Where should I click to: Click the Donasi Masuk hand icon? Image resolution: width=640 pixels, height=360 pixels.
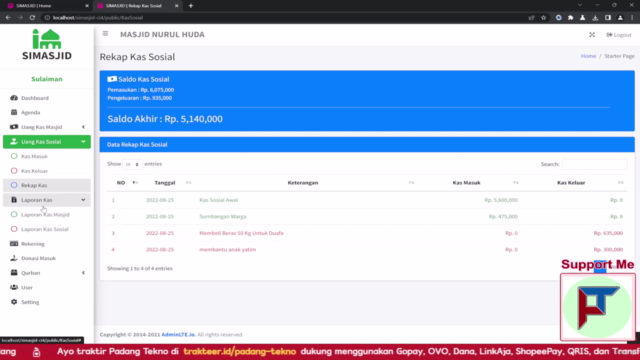(14, 258)
